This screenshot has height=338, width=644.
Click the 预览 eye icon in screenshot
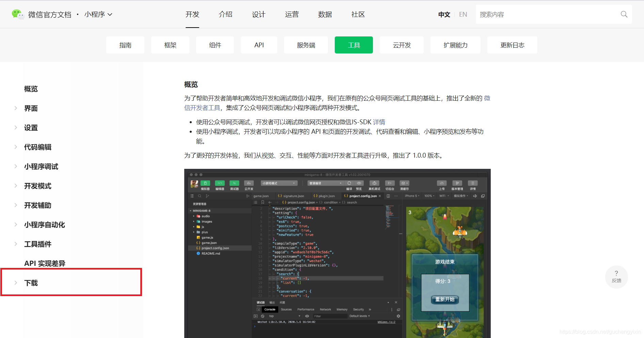(x=359, y=183)
